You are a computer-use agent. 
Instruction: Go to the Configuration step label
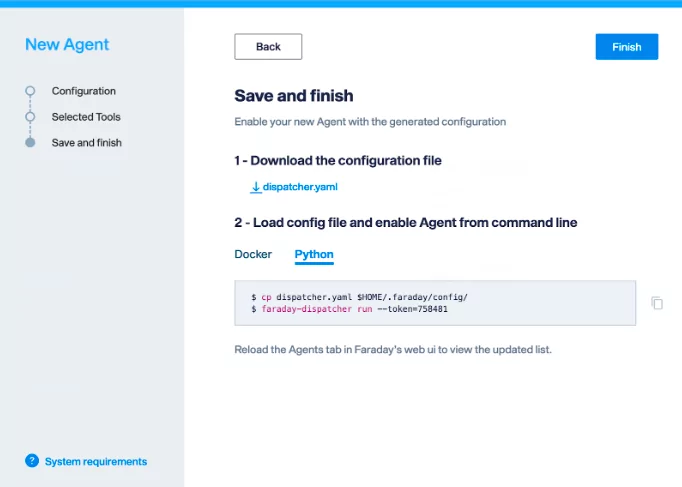(84, 91)
